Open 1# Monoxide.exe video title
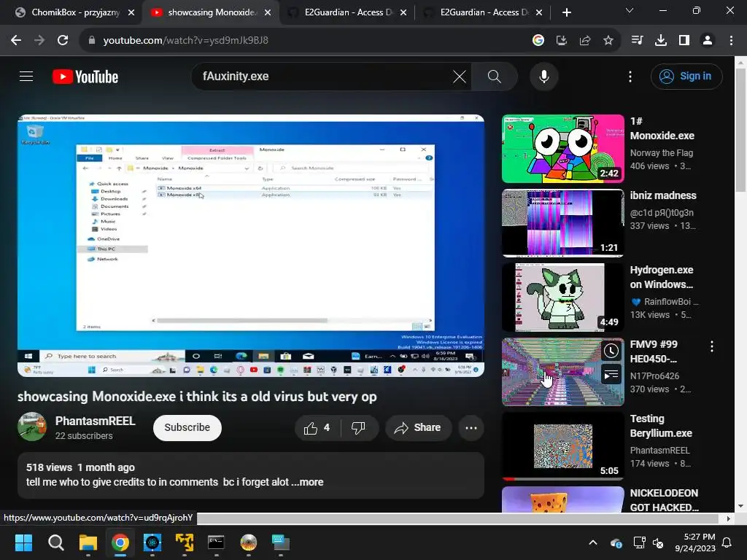This screenshot has height=560, width=747. pyautogui.click(x=662, y=128)
